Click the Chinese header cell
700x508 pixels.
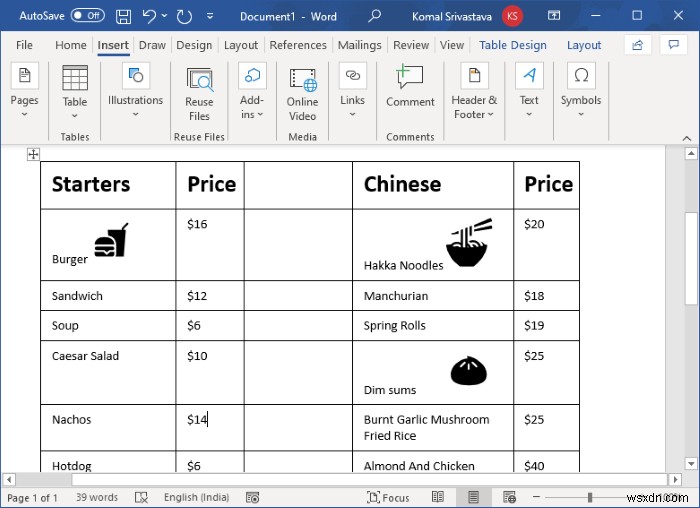(433, 185)
